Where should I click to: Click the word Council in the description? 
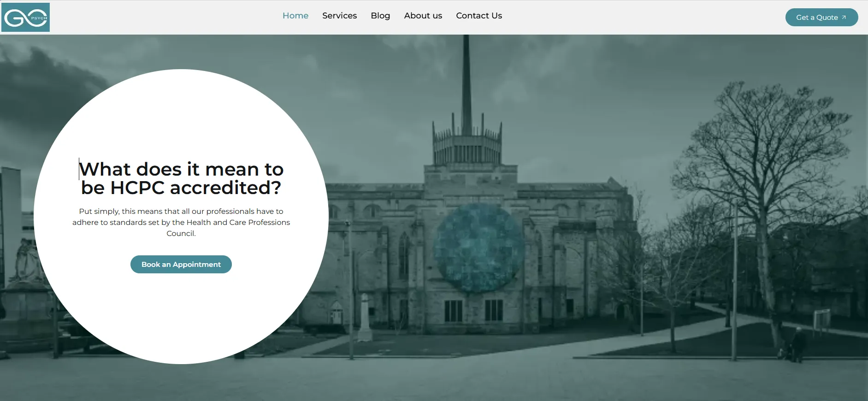tap(181, 234)
